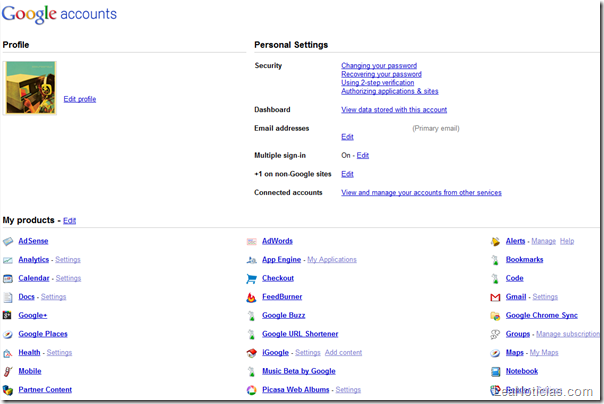Click the iGoogle house icon
Viewport: 604px width, 404px height.
tap(252, 353)
